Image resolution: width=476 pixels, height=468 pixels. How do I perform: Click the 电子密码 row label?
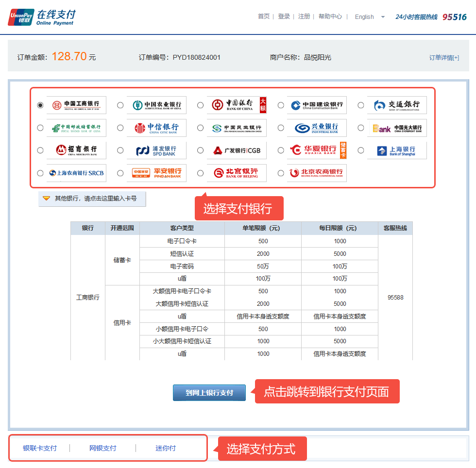tap(182, 266)
